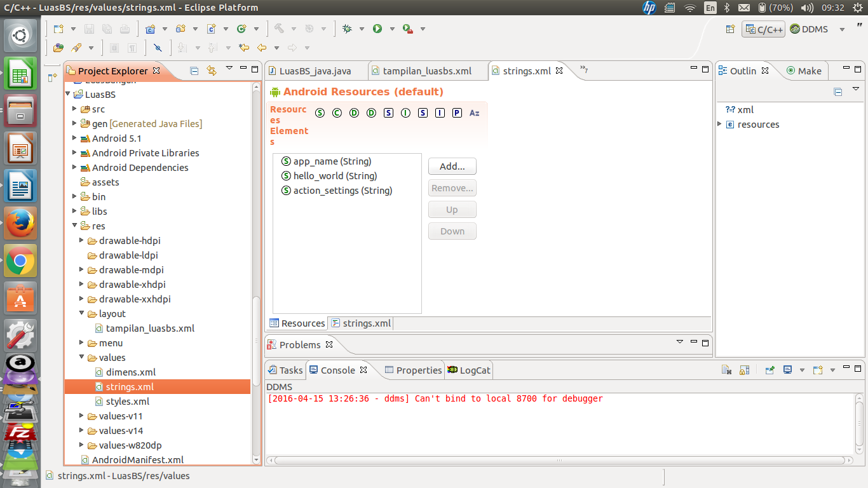868x488 pixels.
Task: Add a new Plurals resource element
Action: (x=457, y=112)
